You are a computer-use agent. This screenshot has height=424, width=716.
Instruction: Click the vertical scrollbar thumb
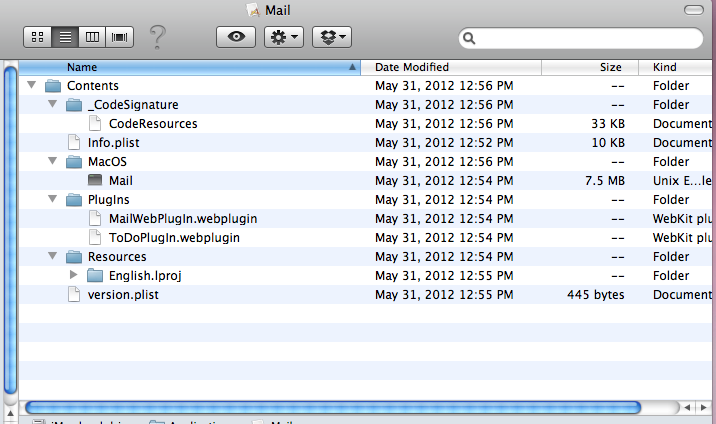click(x=11, y=229)
